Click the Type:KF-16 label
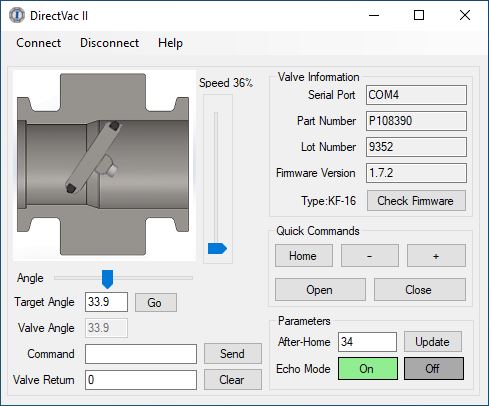The width and height of the screenshot is (489, 406). point(328,201)
